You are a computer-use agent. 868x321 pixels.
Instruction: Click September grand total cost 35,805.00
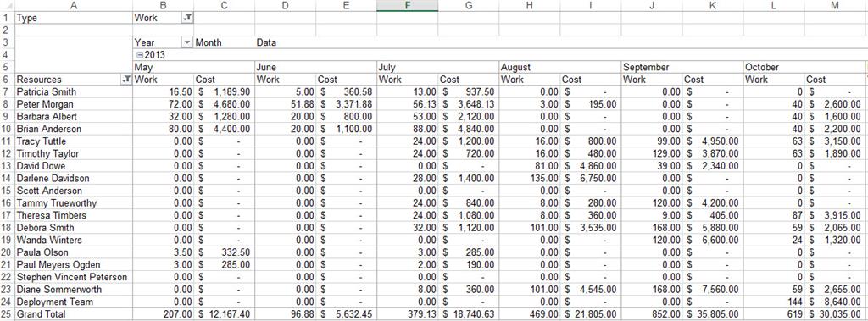tap(712, 314)
